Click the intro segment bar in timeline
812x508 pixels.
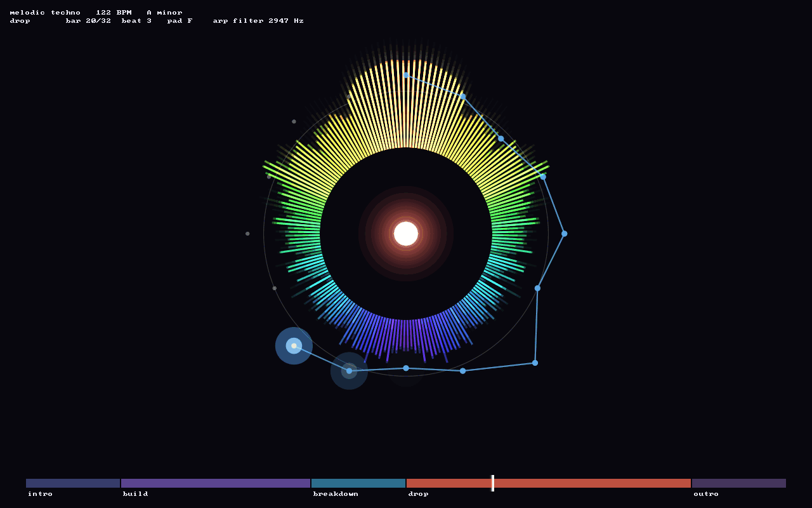(x=73, y=483)
